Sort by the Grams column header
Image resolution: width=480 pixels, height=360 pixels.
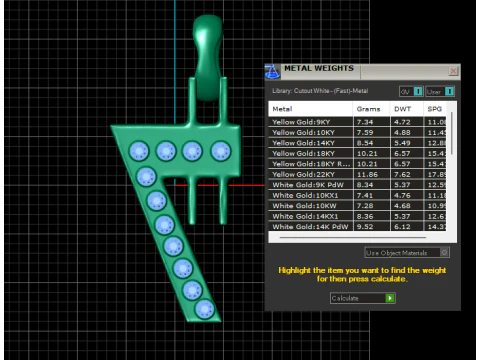(371, 109)
